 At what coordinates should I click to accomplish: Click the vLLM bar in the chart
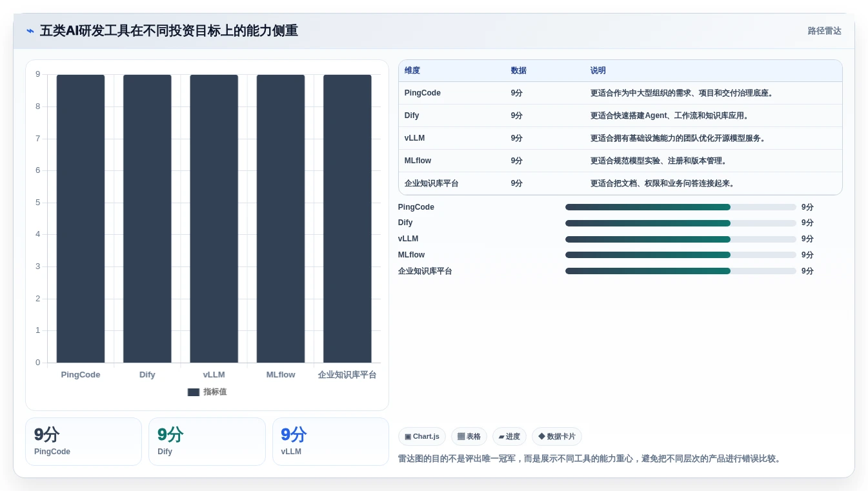tap(214, 219)
